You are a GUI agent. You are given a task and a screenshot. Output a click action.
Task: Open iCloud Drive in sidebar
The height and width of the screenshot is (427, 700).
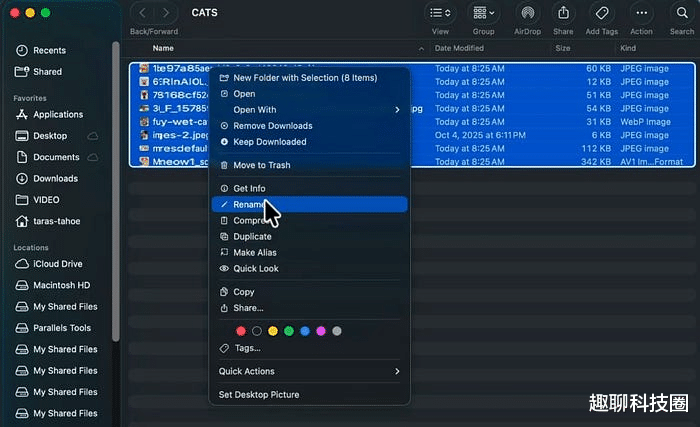tap(57, 264)
